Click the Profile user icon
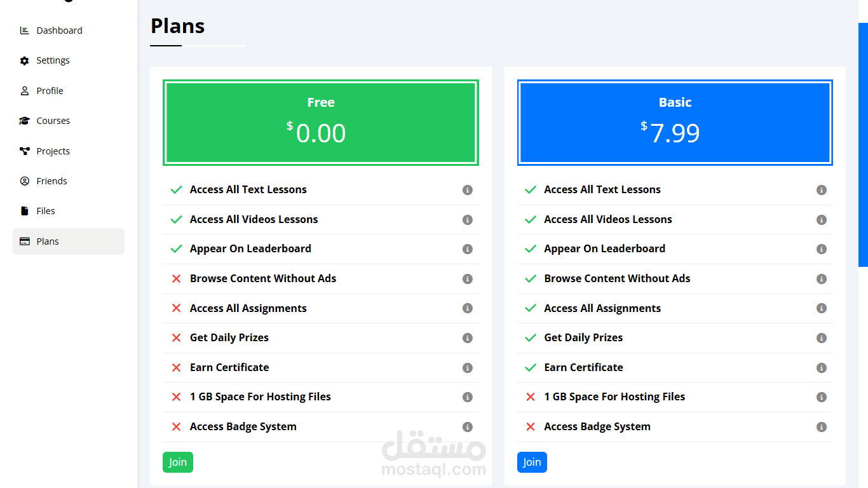Image resolution: width=868 pixels, height=488 pixels. click(x=25, y=91)
